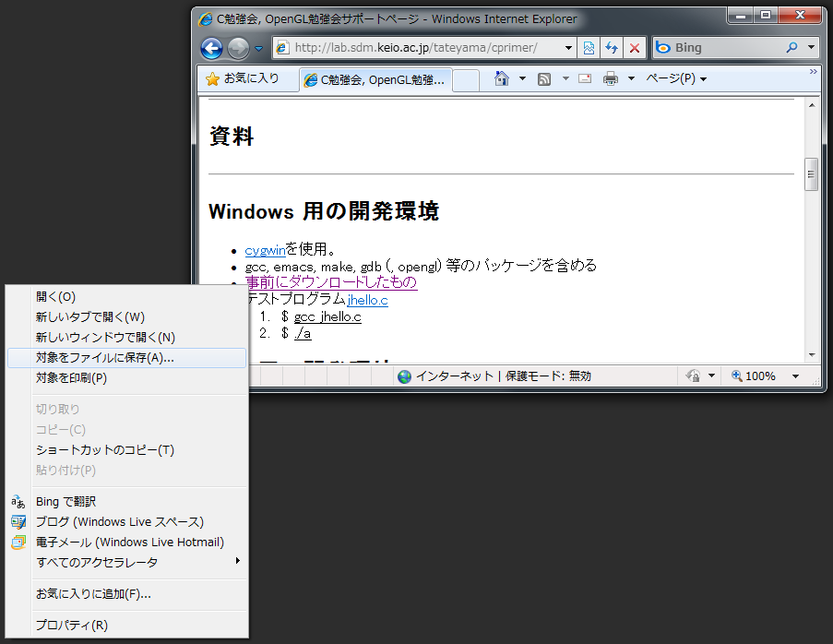Select 対象をファイルに保存(A)... menu item
Screen dimensions: 833x644
(x=105, y=358)
